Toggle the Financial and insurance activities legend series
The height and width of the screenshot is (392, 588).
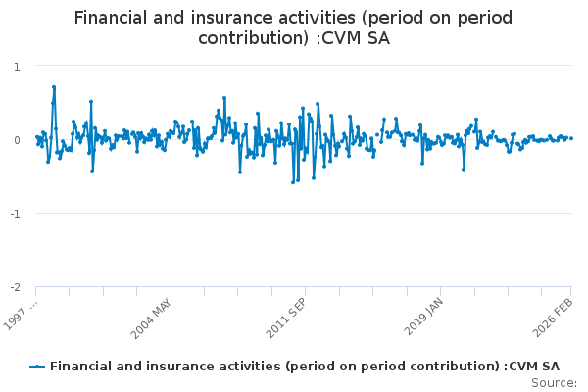click(x=304, y=366)
